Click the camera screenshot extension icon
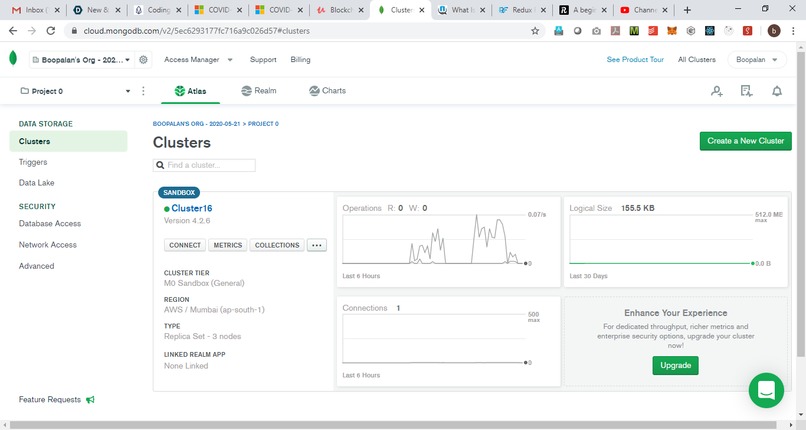This screenshot has height=430, width=806. coord(596,31)
